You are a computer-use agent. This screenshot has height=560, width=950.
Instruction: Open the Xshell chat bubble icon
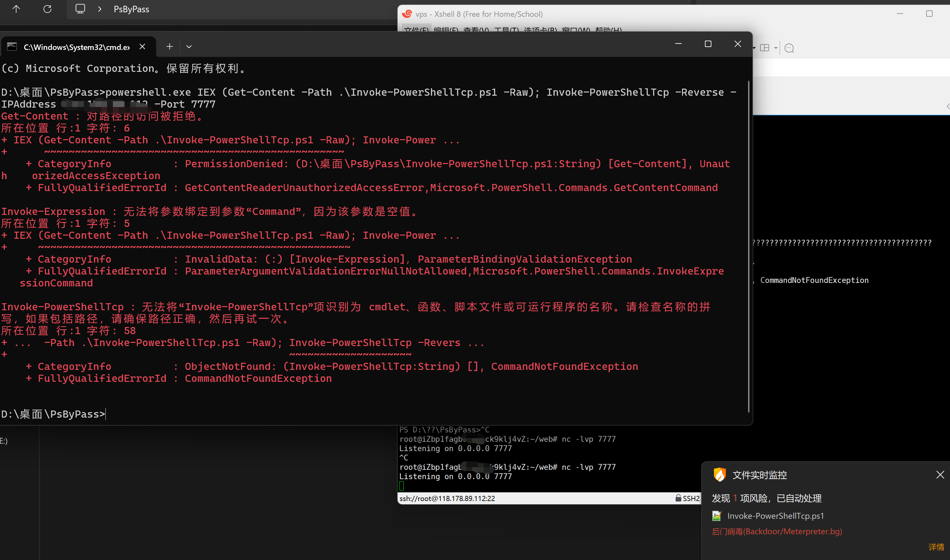[789, 48]
